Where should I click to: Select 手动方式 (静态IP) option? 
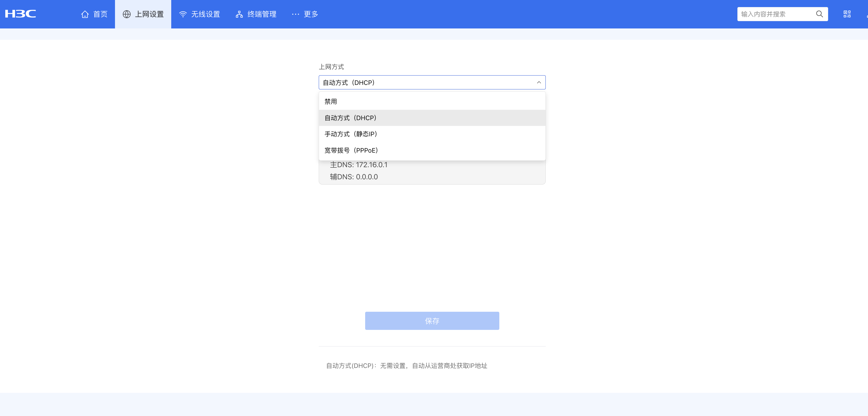[351, 134]
